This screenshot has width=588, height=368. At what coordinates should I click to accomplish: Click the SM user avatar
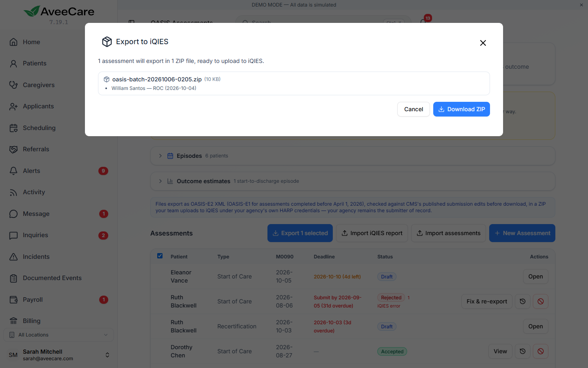coord(13,355)
